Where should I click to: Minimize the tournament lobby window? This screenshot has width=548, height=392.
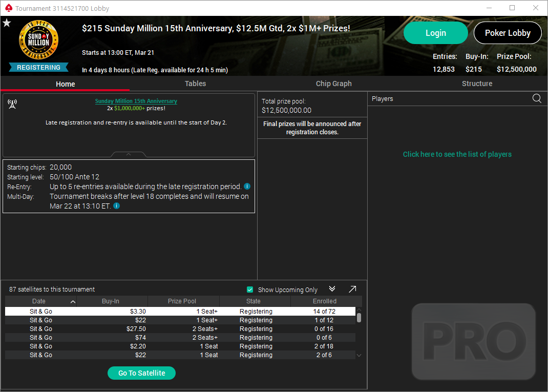[x=489, y=8]
